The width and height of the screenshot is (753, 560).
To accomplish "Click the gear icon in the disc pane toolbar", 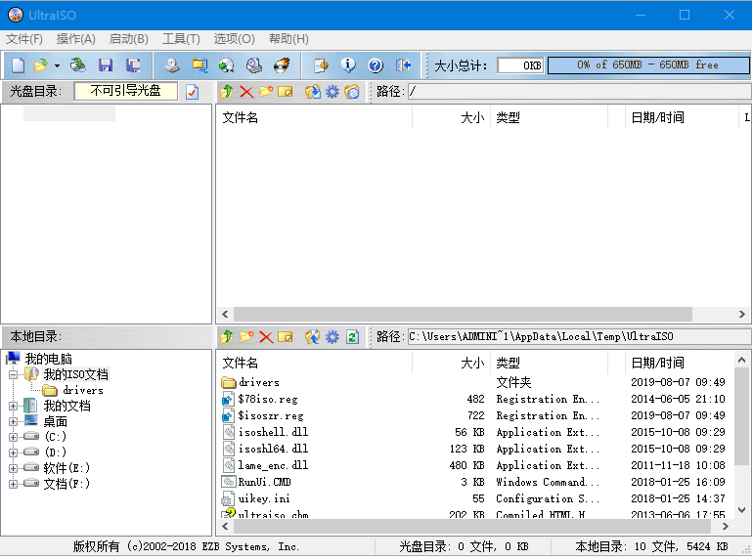I will pos(332,91).
